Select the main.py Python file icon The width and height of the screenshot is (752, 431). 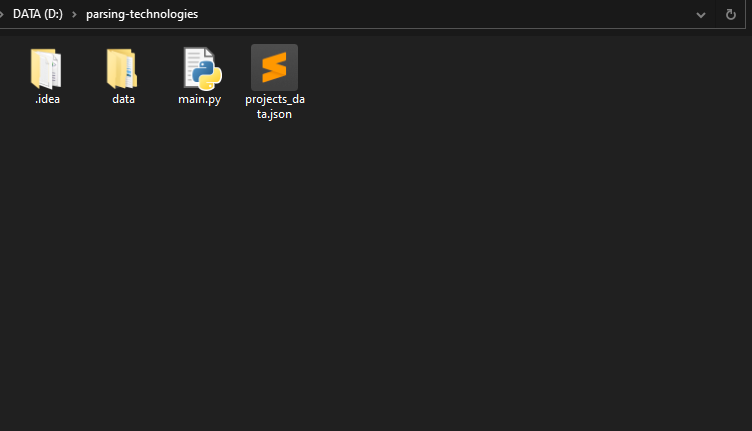[x=203, y=69]
